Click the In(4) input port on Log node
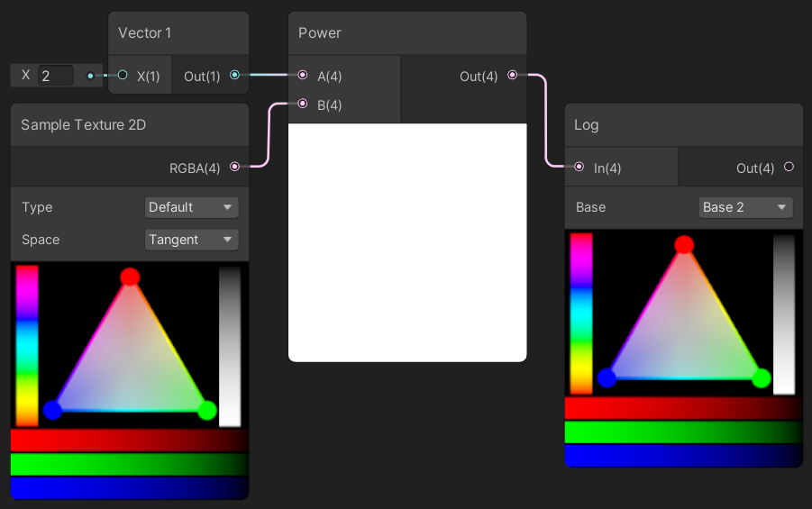Screen dimensions: 812x509 pyautogui.click(x=579, y=167)
